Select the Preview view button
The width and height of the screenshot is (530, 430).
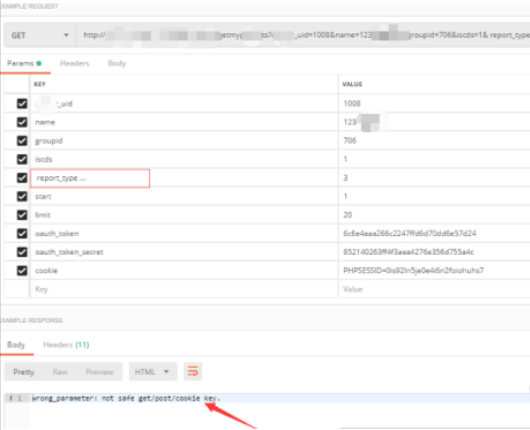(x=99, y=372)
